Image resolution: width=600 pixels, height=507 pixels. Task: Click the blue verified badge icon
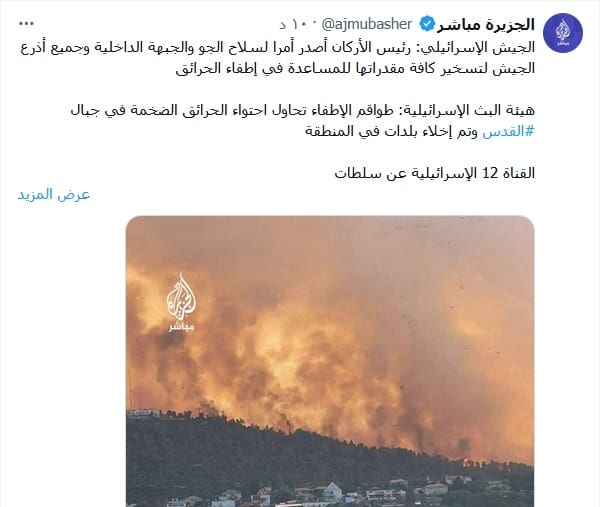point(427,25)
